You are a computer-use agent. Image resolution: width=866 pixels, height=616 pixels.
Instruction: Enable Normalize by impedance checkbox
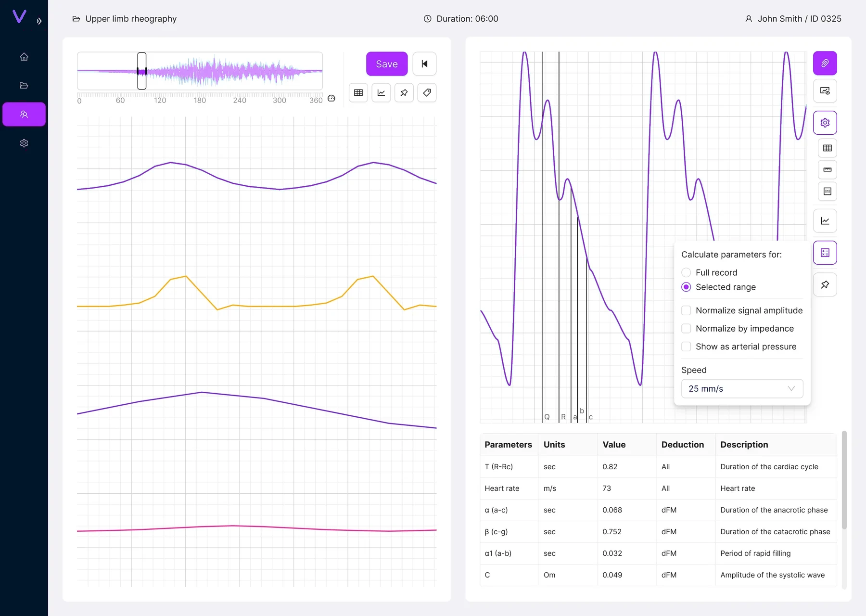point(686,328)
